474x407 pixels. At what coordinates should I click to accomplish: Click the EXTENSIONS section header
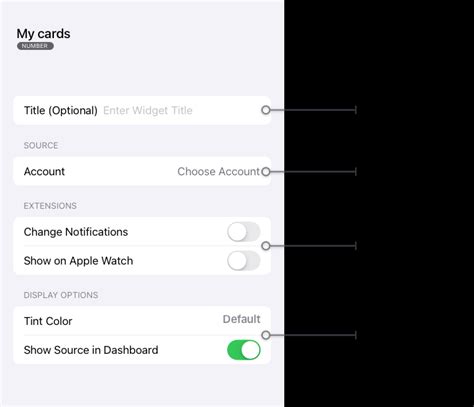click(x=50, y=206)
